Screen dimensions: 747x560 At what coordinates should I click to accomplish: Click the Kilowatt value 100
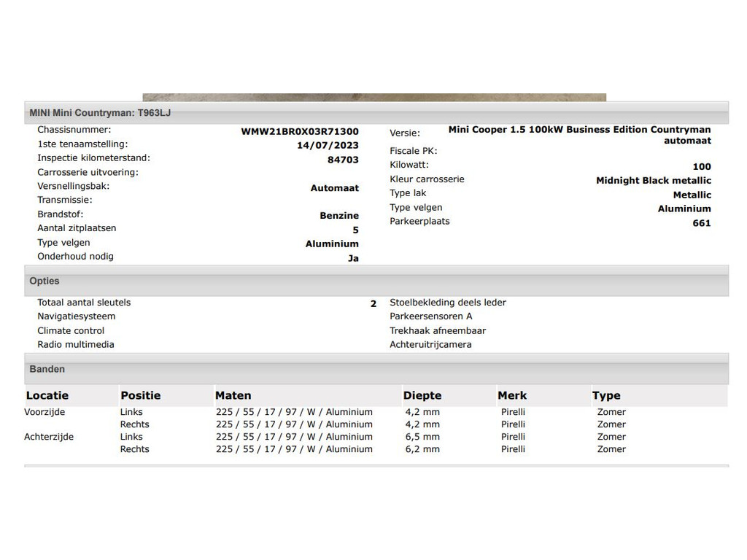(x=702, y=167)
